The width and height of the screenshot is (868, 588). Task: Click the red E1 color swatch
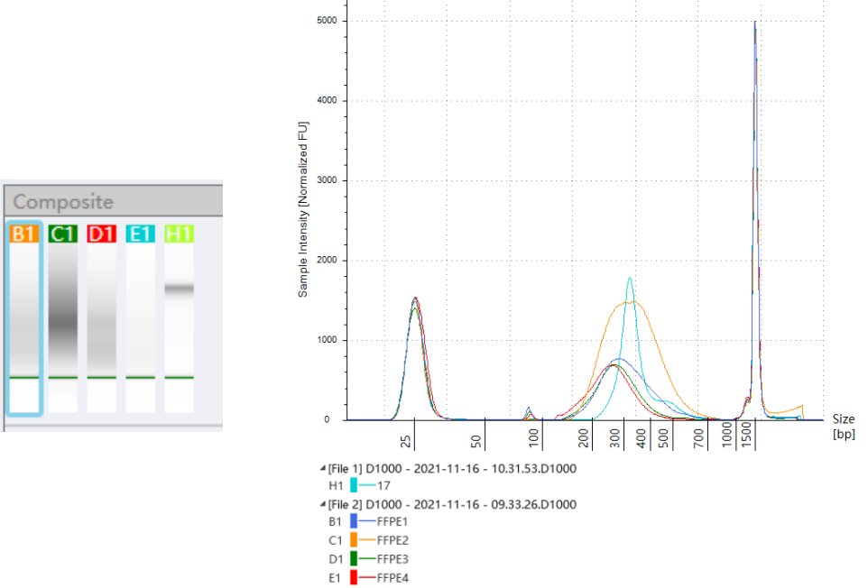click(x=354, y=577)
